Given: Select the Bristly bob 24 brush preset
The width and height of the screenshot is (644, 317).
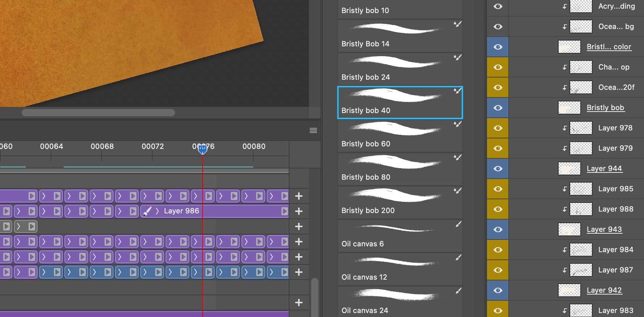Looking at the screenshot, I should 400,68.
